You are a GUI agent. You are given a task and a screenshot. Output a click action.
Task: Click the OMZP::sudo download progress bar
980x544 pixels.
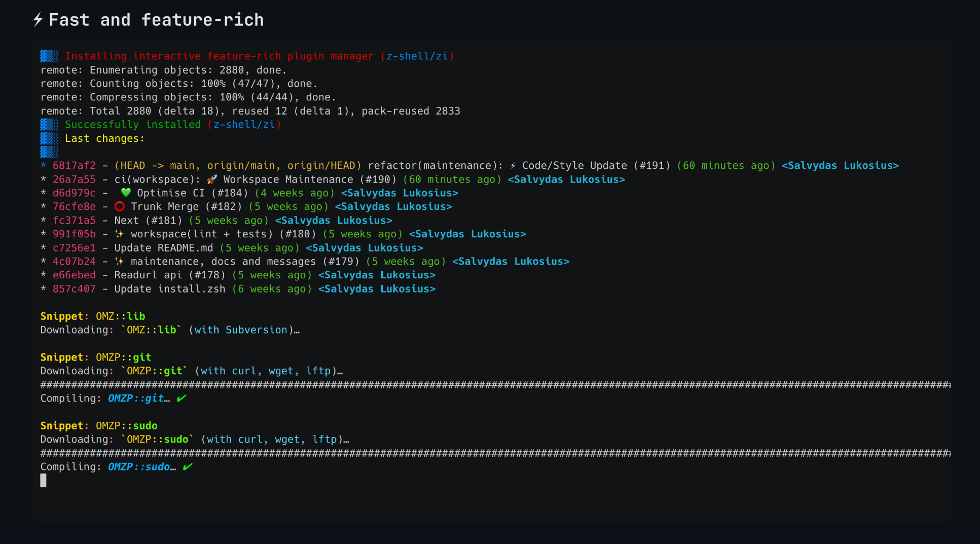pos(495,453)
